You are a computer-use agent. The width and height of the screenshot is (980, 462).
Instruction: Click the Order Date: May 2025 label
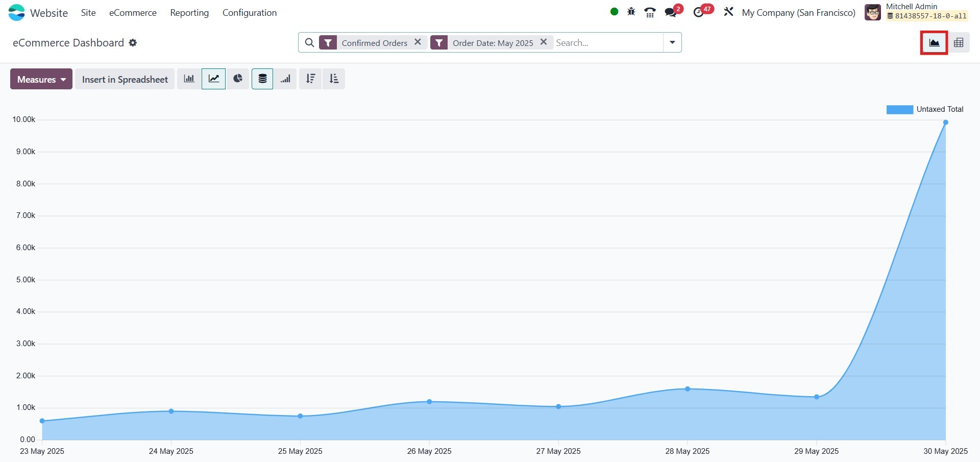493,43
